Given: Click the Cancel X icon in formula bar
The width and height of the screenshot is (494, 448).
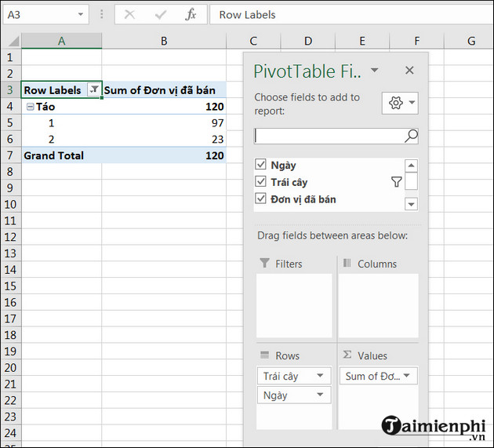Looking at the screenshot, I should point(129,14).
